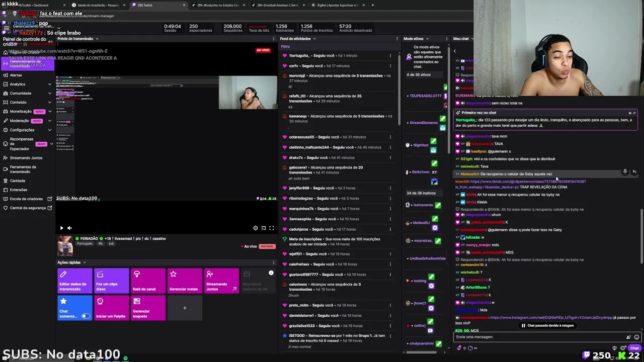Screen dimensions: 644x362
Task: Open options for czrfv follow event
Action: pos(390,66)
